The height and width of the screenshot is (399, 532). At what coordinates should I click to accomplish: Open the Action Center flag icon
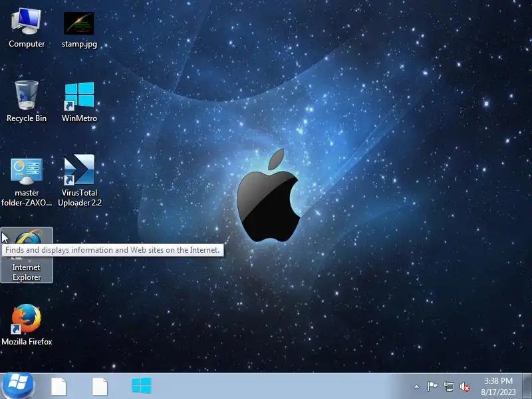point(432,386)
